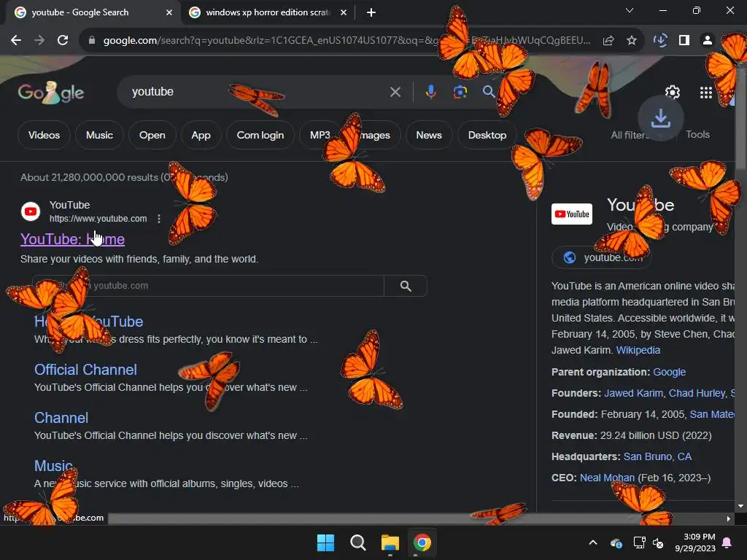
Task: Open notifications bell in system tray
Action: point(727,542)
